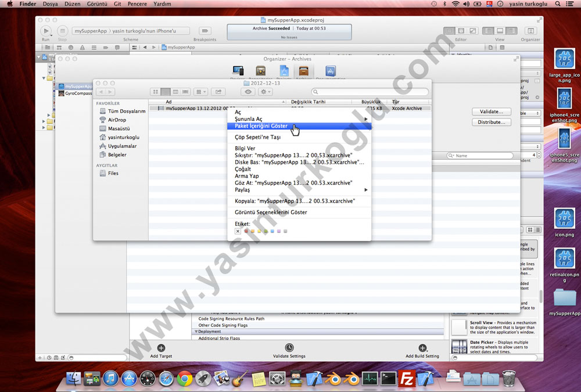Select the Repositories tab in Organizer

point(260,71)
